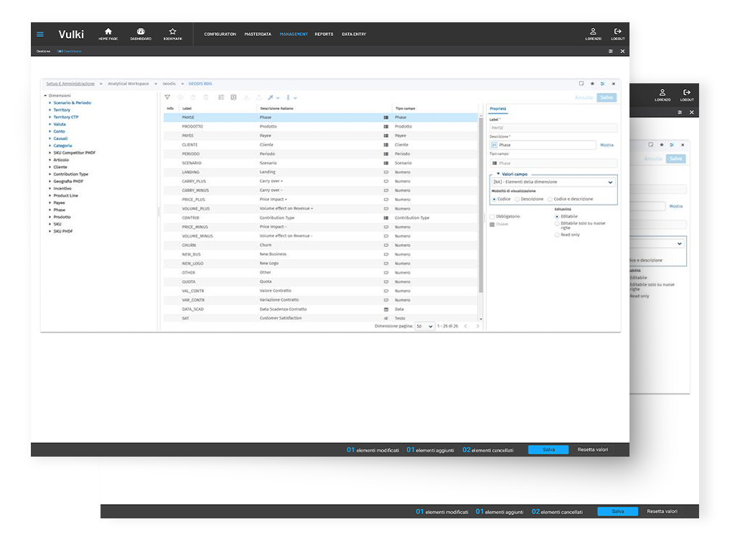
Task: Switch to the Proprietà tab
Action: tap(497, 109)
